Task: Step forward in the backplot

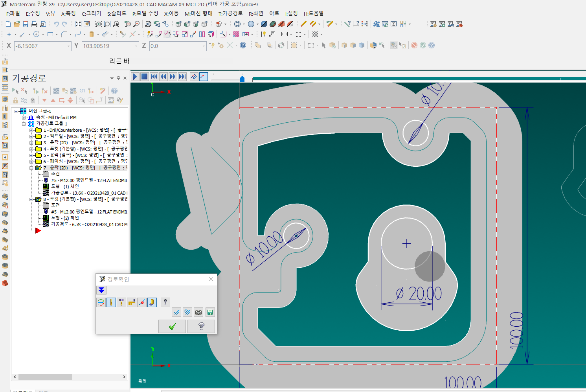Action: tap(173, 77)
